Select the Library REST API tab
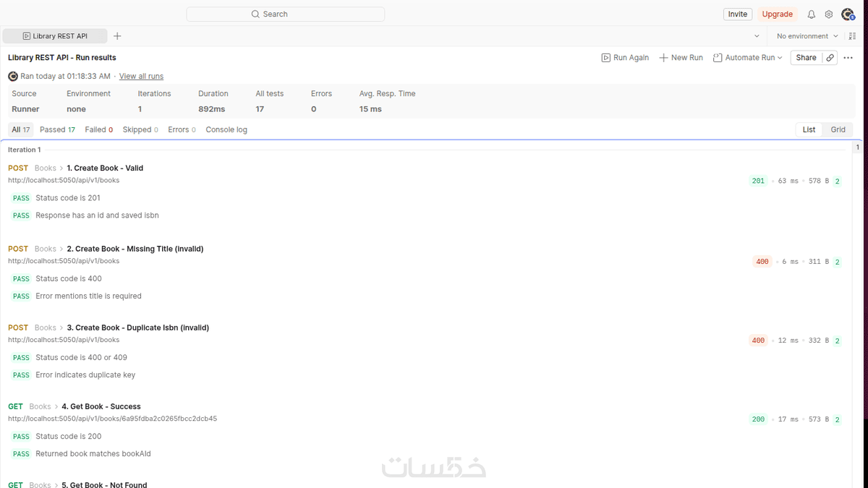This screenshot has width=868, height=488. 55,36
